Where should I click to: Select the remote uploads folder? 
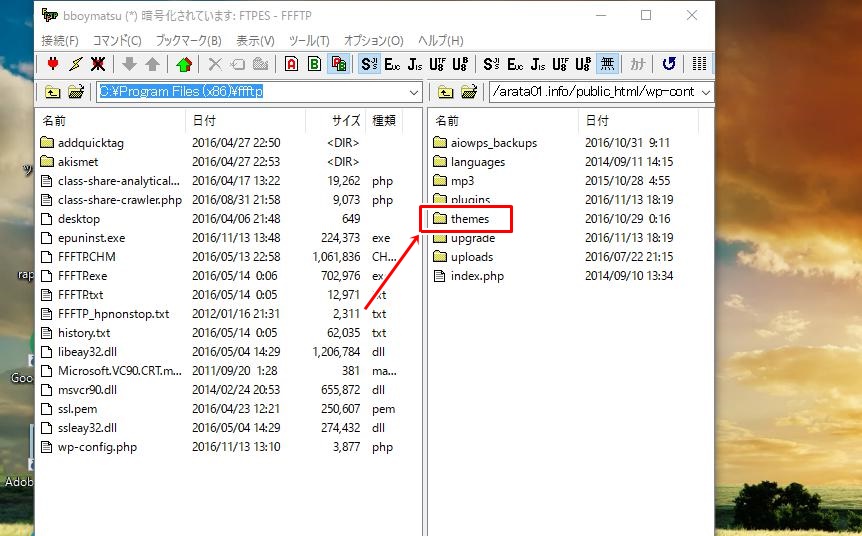coord(463,257)
